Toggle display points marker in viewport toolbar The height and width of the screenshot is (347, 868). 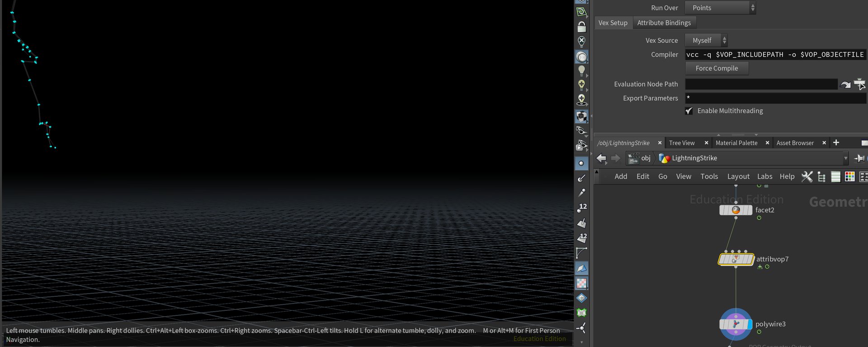tap(581, 163)
